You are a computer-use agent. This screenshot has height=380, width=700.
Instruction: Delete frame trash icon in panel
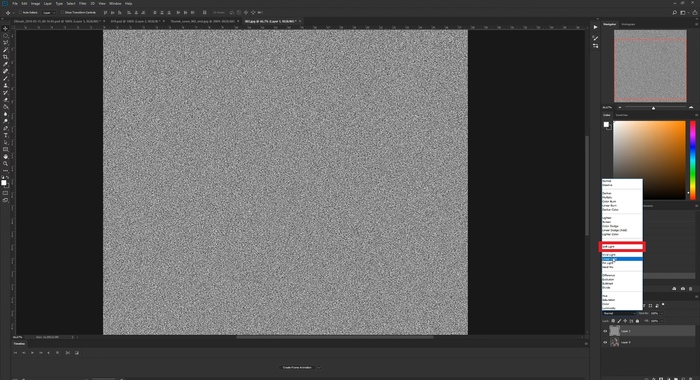click(x=690, y=288)
